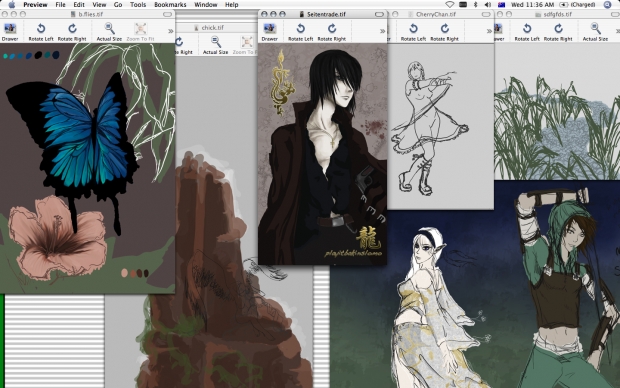
Task: Rotate Right in Seitentrade.tif window
Action: (x=332, y=32)
